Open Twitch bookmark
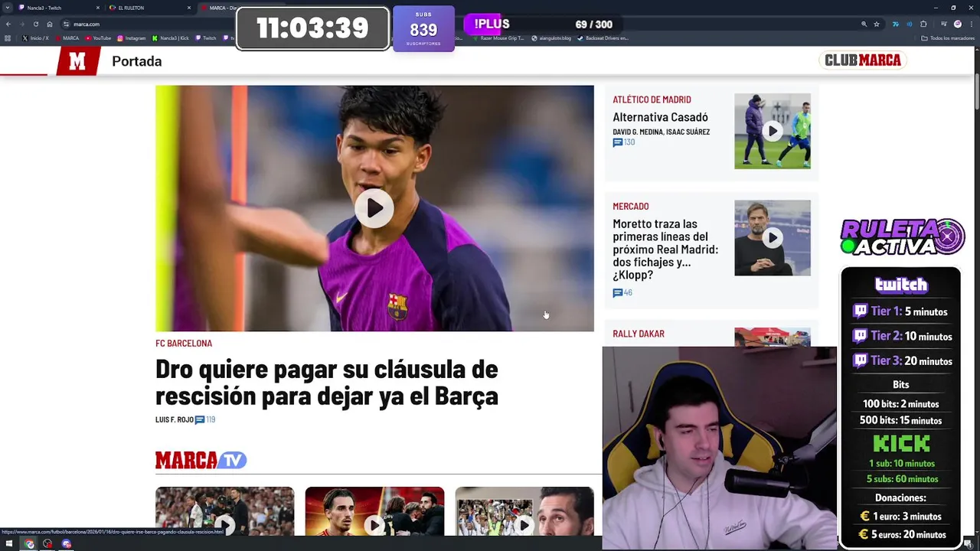Image resolution: width=980 pixels, height=551 pixels. (206, 37)
